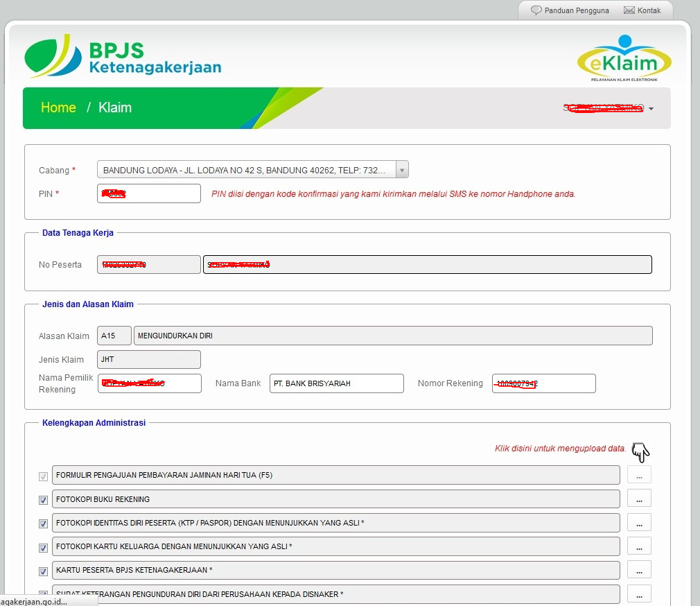Toggle Kartu Peserta BPJS Ketenagakerjaan checkbox
The image size is (700, 606).
[x=43, y=571]
